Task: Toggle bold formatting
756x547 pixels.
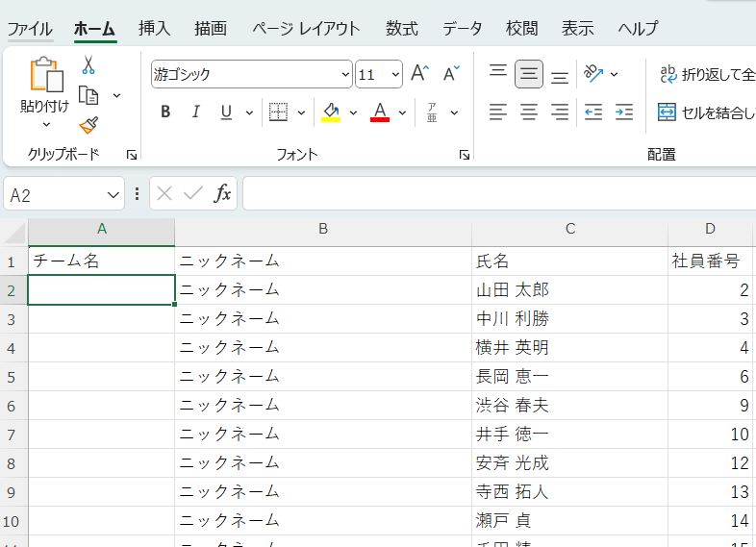Action: pos(165,112)
